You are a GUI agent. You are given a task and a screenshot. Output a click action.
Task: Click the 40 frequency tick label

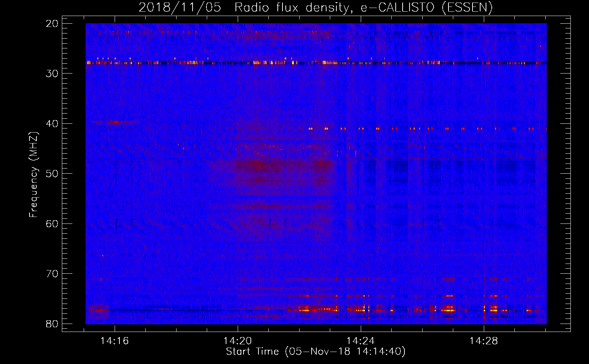52,124
